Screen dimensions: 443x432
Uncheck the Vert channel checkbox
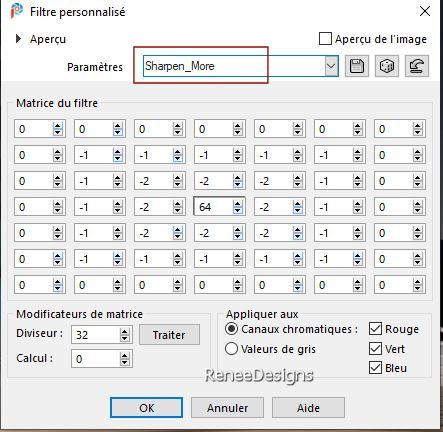[x=375, y=349]
